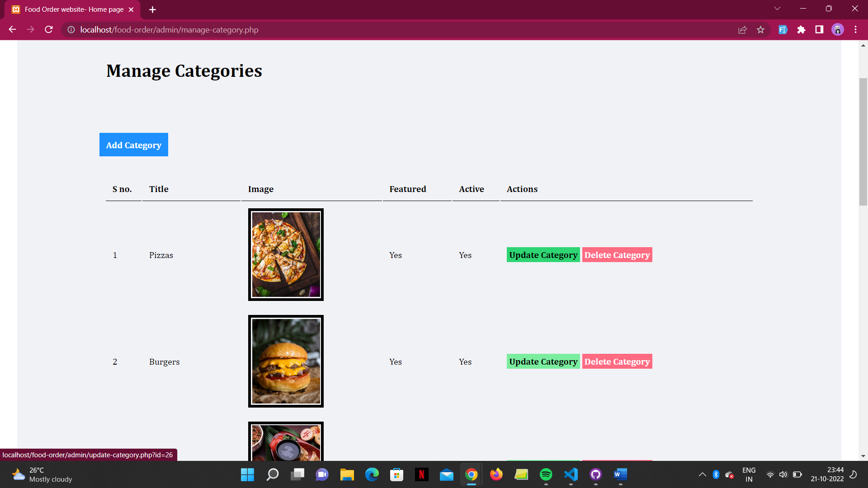
Task: Expand hidden icons in the system tray
Action: click(702, 475)
